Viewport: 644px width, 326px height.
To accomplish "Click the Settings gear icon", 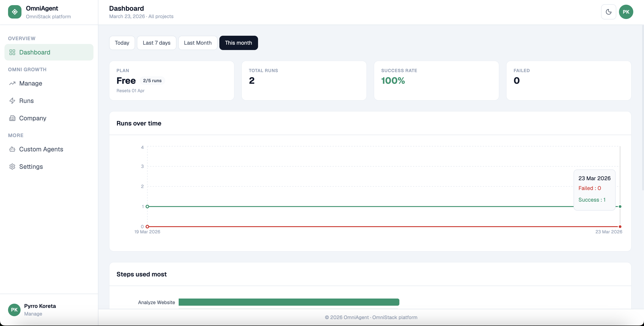I will coord(12,167).
